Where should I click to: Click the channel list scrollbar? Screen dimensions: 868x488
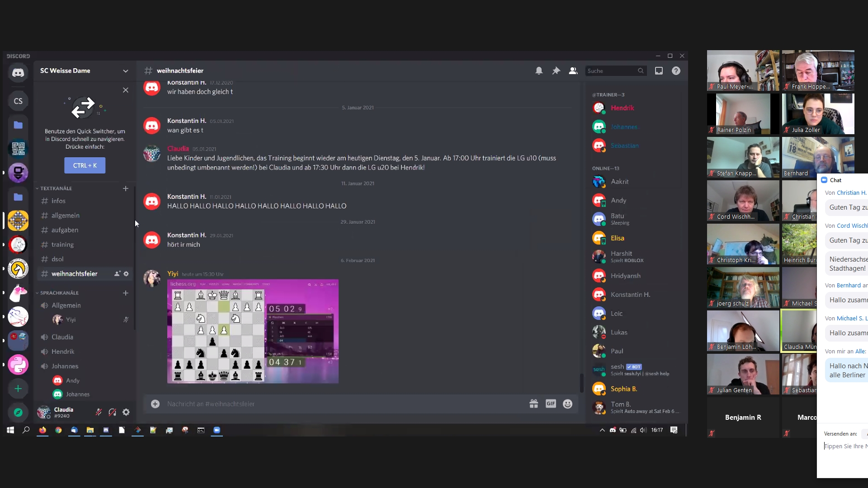click(x=135, y=258)
